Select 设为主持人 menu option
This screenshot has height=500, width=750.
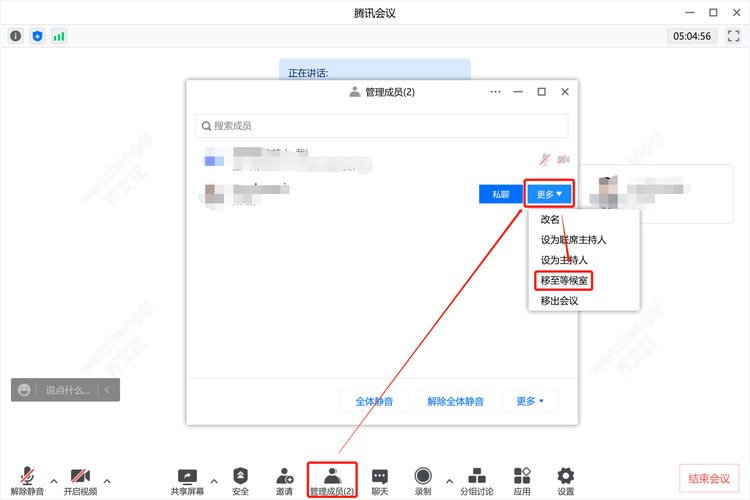pyautogui.click(x=563, y=260)
